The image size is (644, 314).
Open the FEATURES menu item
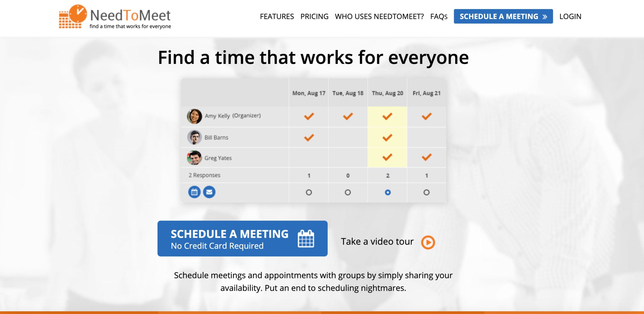[x=277, y=16]
